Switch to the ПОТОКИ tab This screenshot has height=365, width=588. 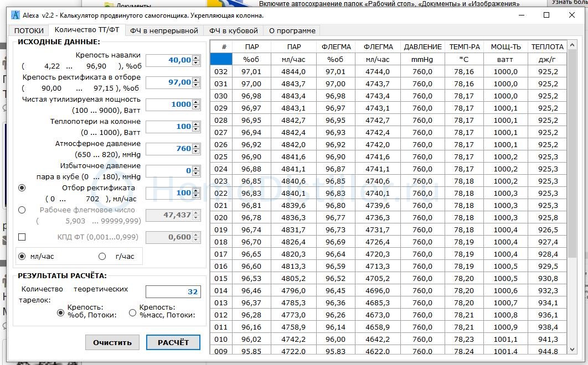point(29,31)
